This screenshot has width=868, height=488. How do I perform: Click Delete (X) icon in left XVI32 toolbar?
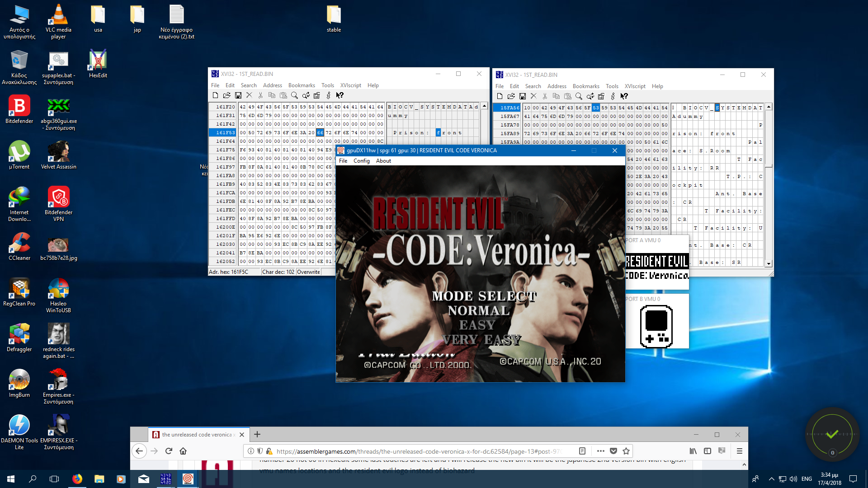tap(249, 95)
